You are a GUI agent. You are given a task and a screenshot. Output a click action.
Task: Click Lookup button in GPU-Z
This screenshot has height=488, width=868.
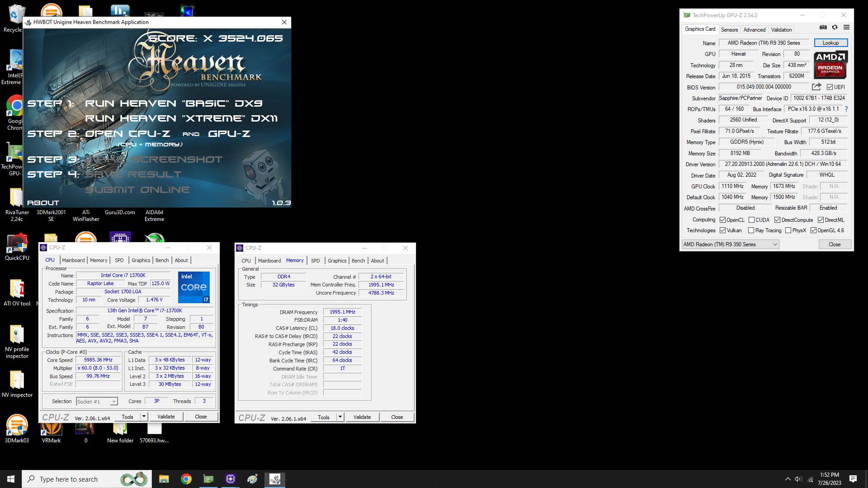coord(830,43)
